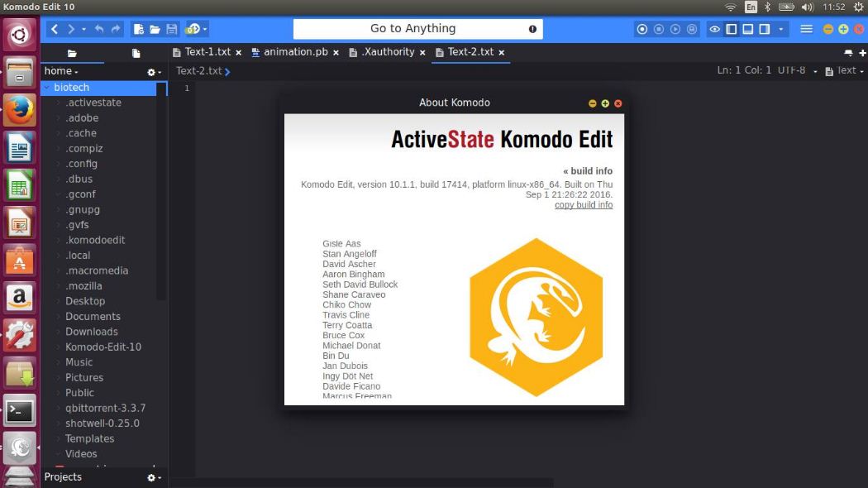Click Text-2.txt breadcrumb arrow

(227, 71)
